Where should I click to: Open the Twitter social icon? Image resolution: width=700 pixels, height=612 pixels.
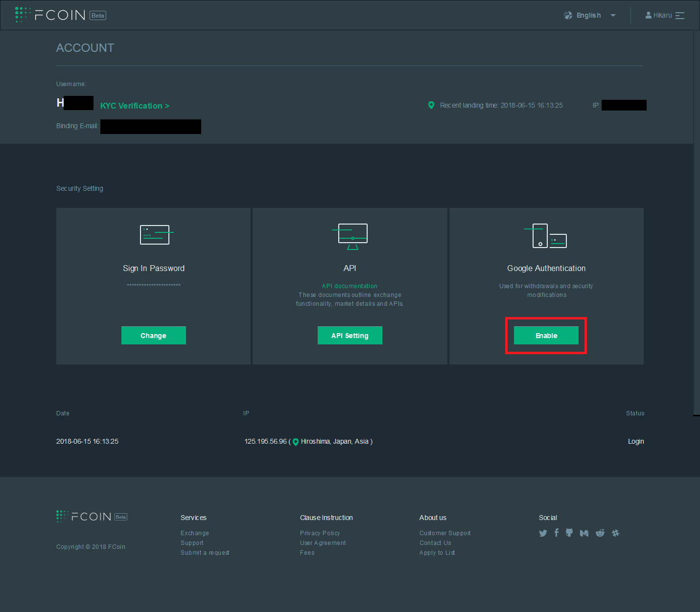point(543,533)
